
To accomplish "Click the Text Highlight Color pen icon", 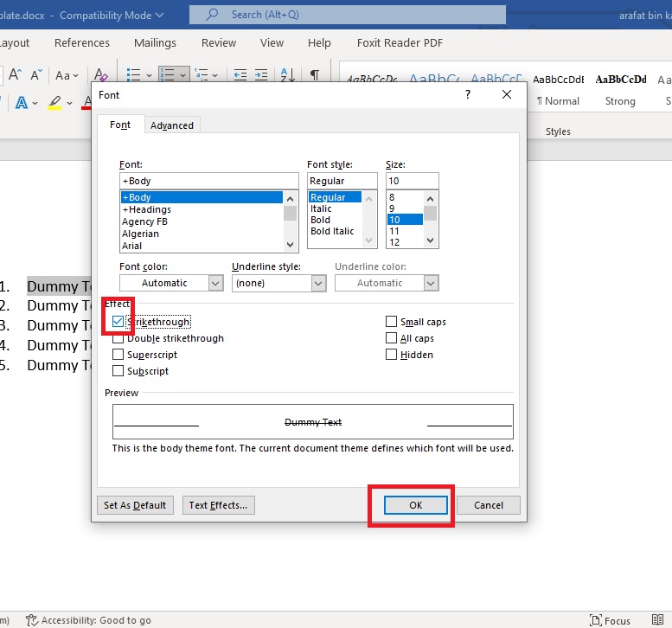I will [54, 103].
